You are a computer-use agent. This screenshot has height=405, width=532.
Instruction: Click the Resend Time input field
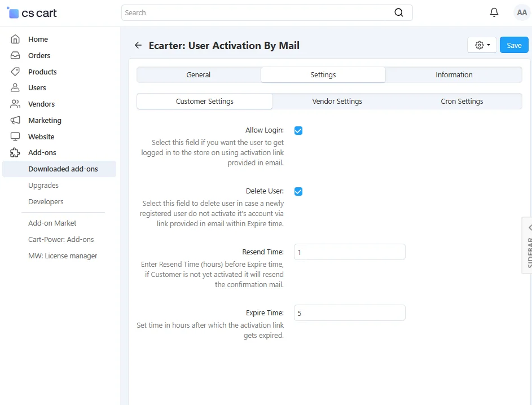[349, 252]
